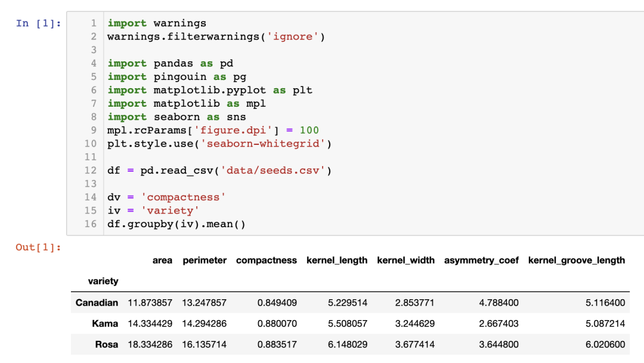Viewport: 644px width, 363px height.
Task: Click the 'area' column header
Action: tap(162, 260)
